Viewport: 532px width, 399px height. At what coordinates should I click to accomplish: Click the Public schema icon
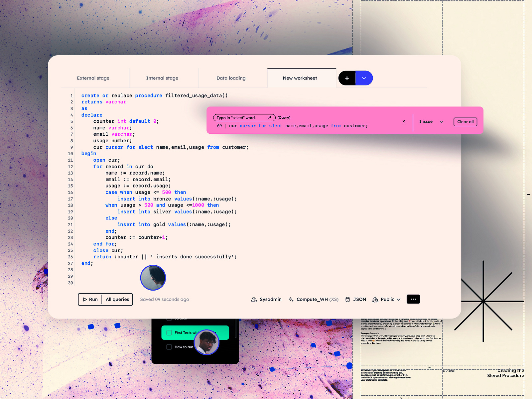[375, 299]
